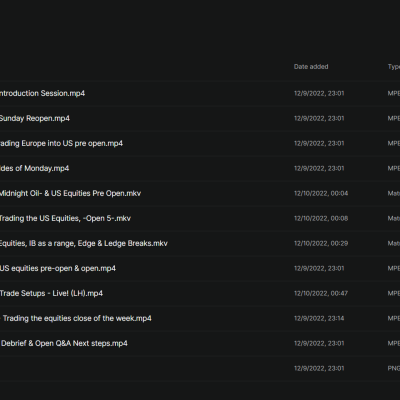Image resolution: width=400 pixels, height=400 pixels.
Task: Click the date in the PNG file row
Action: coord(319,368)
